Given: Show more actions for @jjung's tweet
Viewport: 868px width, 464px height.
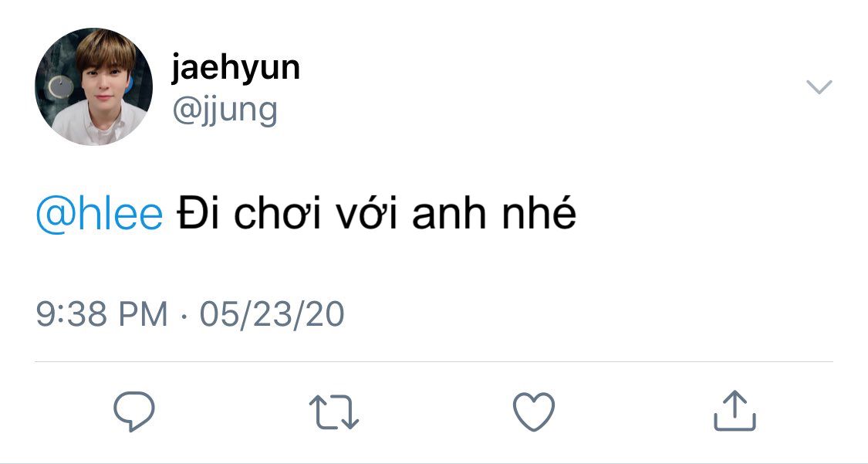Looking at the screenshot, I should click(819, 87).
